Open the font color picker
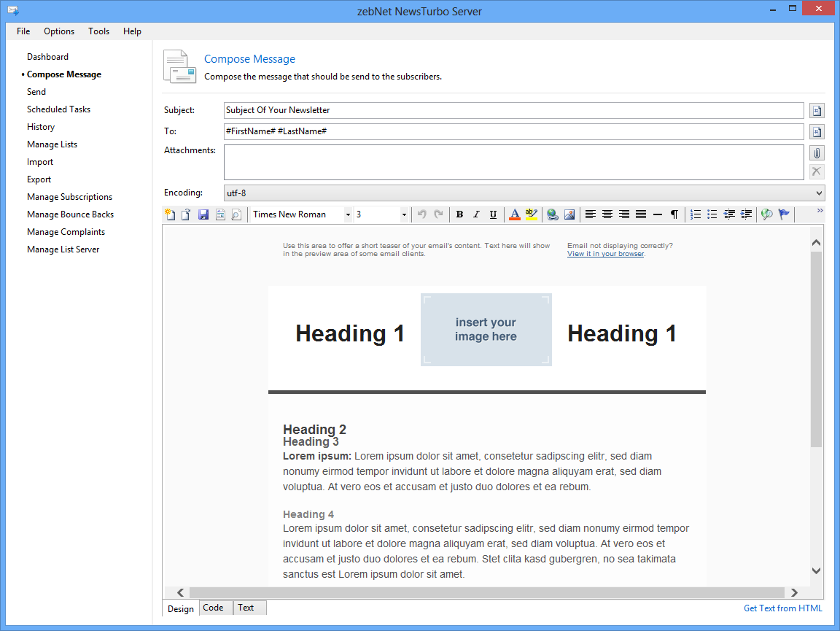Image resolution: width=840 pixels, height=631 pixels. pos(514,214)
